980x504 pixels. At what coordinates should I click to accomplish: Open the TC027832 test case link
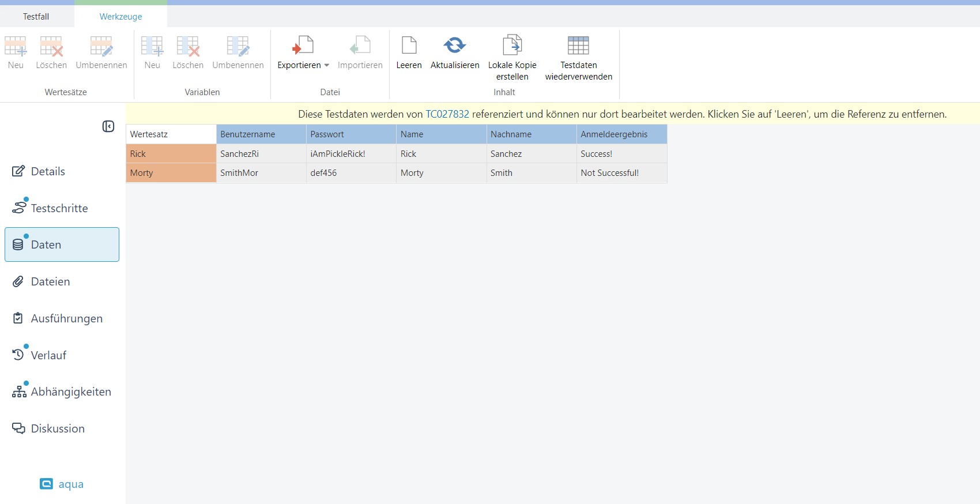point(447,114)
